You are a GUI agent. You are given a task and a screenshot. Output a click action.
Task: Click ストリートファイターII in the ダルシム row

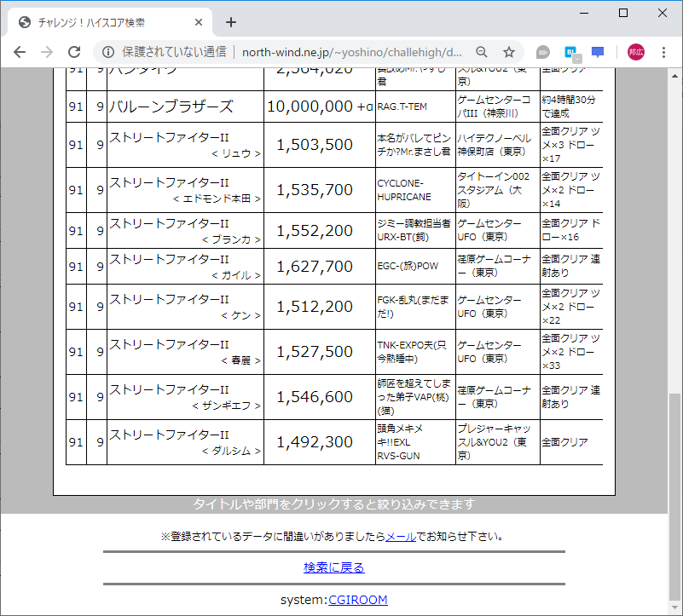point(169,435)
